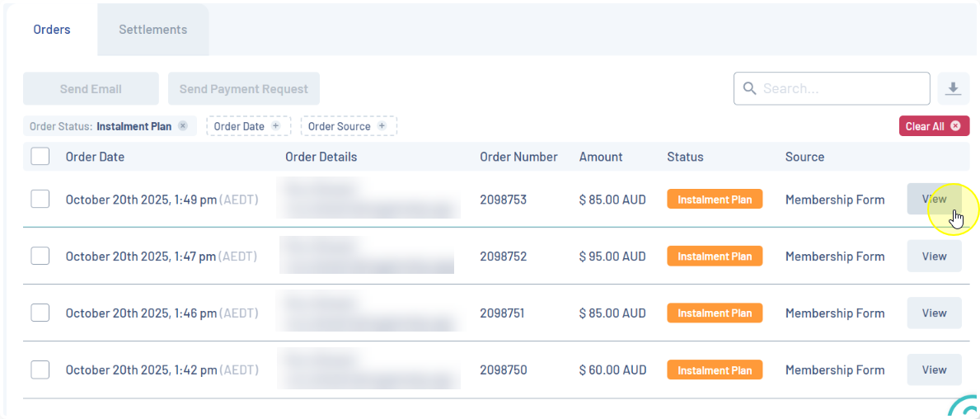Image resolution: width=980 pixels, height=419 pixels.
Task: Download orders with the export icon
Action: pyautogui.click(x=953, y=89)
